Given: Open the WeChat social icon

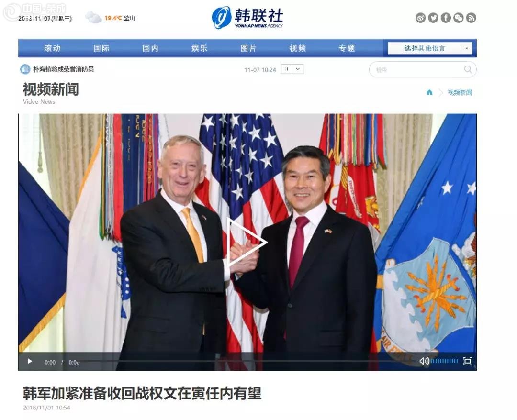Looking at the screenshot, I should tap(458, 18).
